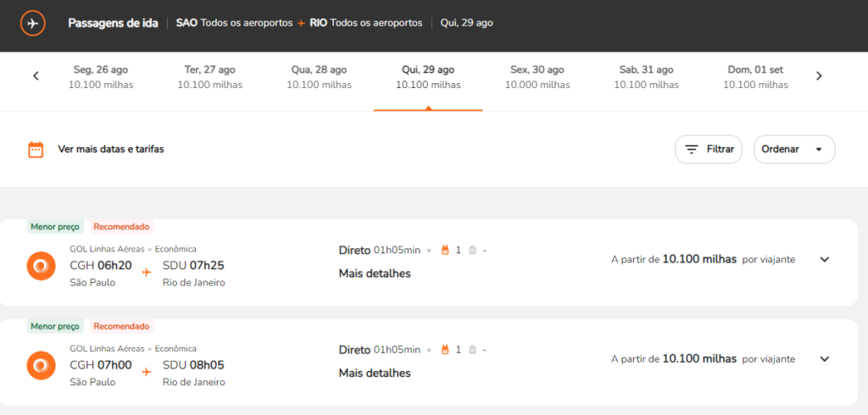Click the 10.000 milhas under Sex, 30 ago
868x415 pixels.
point(537,86)
